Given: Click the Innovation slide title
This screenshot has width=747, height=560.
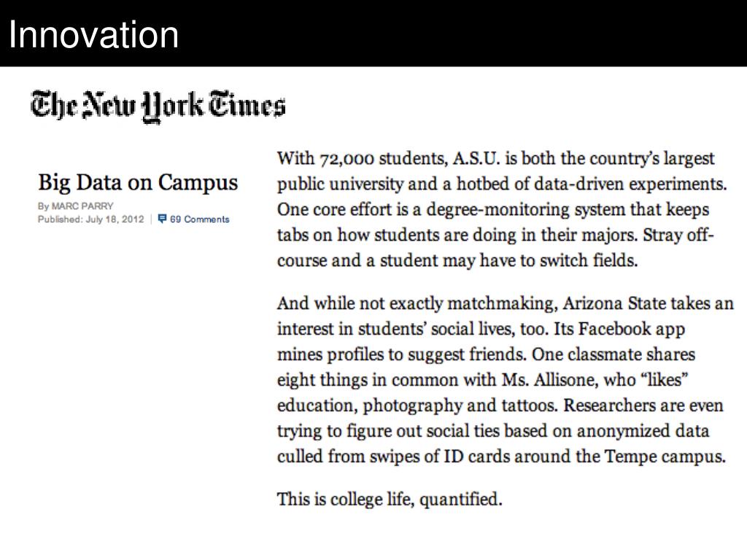Looking at the screenshot, I should (x=93, y=35).
